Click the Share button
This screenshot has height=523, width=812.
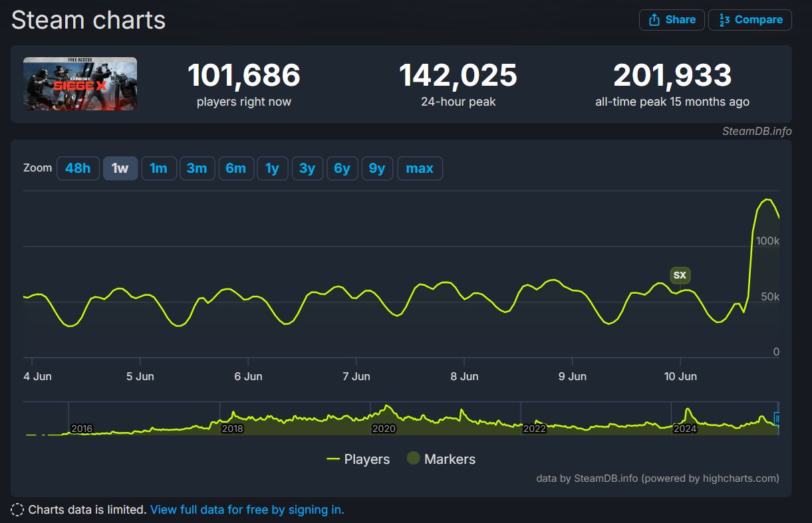click(672, 20)
